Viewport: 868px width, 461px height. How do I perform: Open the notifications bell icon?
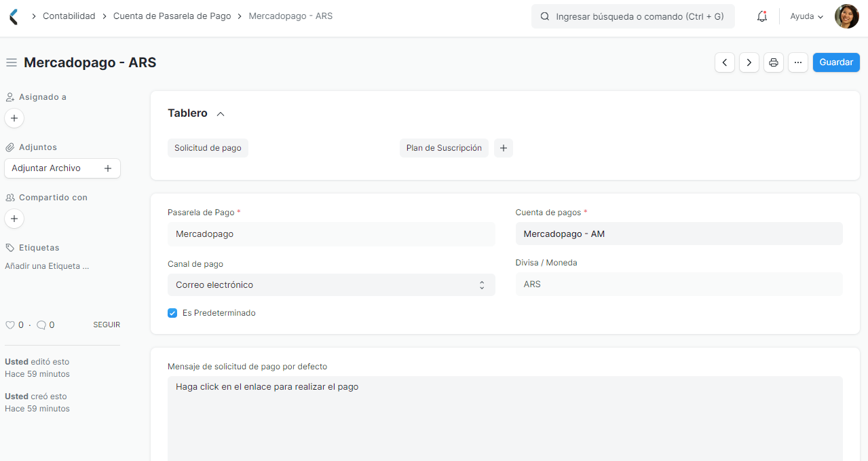click(x=762, y=16)
